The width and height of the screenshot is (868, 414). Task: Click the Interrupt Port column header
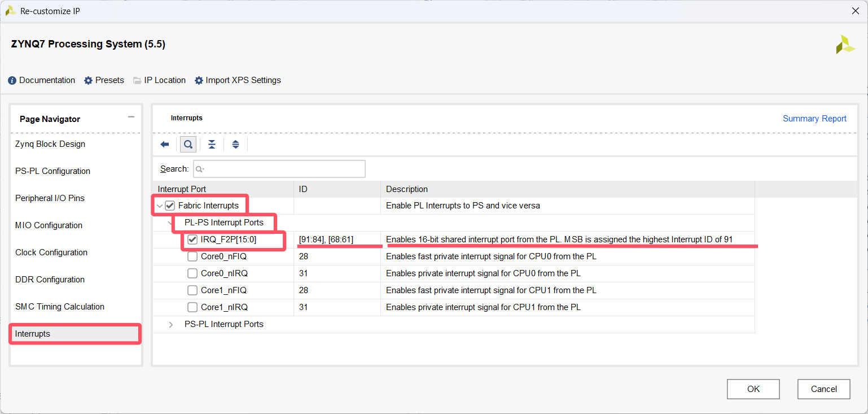pyautogui.click(x=223, y=189)
